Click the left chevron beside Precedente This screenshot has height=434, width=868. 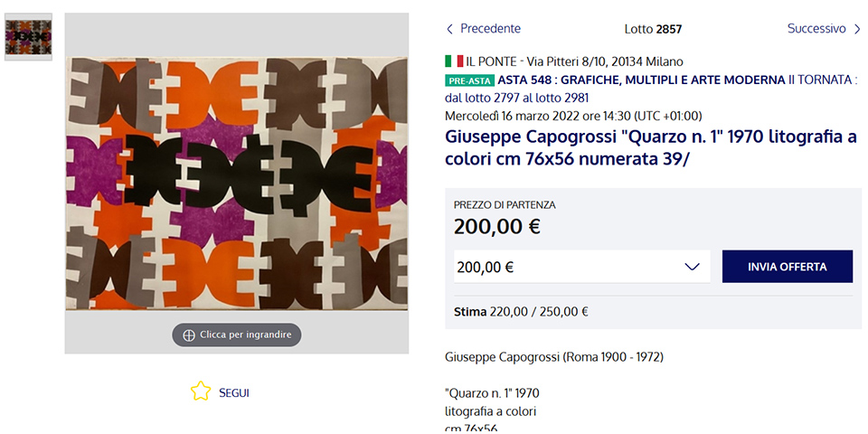tap(450, 29)
